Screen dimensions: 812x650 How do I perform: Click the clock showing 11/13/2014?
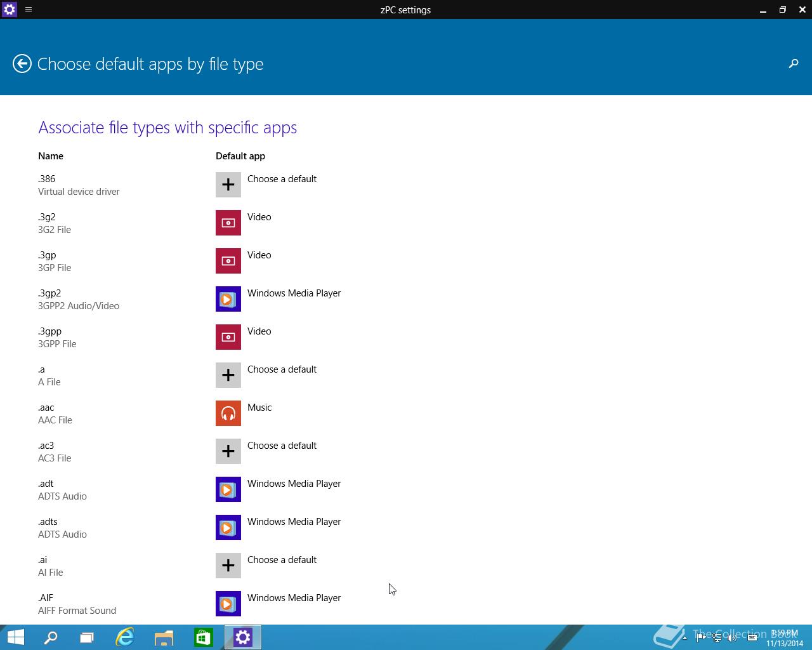(785, 638)
